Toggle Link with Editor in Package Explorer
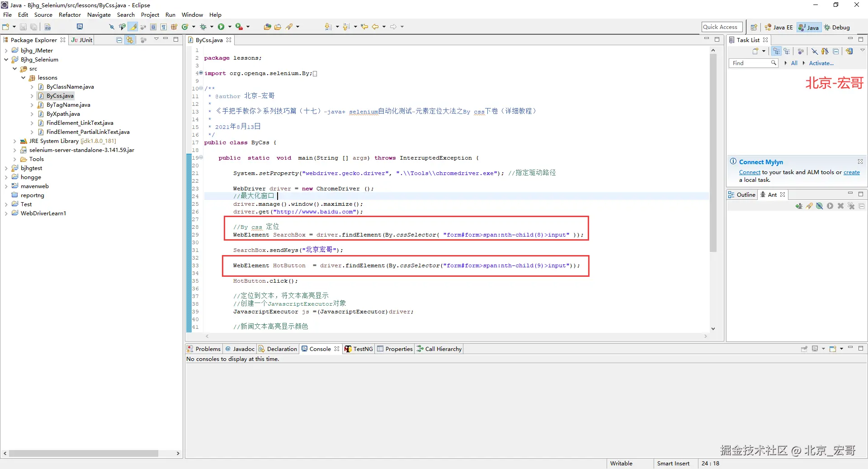This screenshot has height=469, width=868. pyautogui.click(x=130, y=40)
